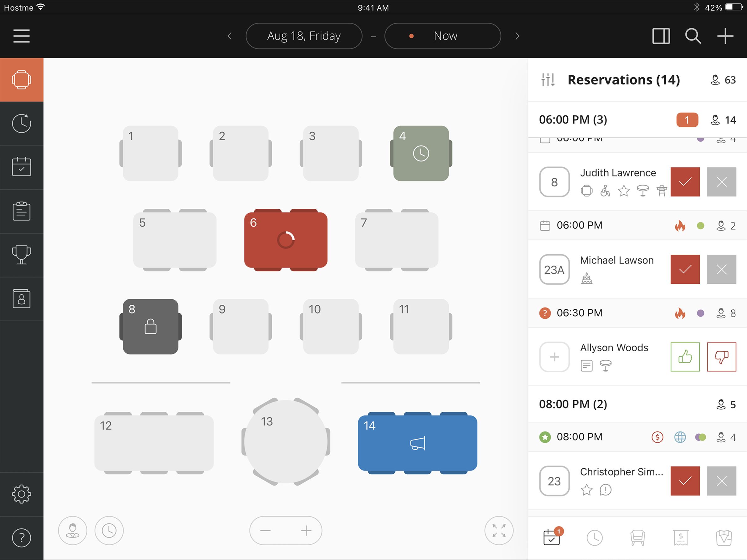The width and height of the screenshot is (747, 560).
Task: Approve Allyson Woods request with thumbs up
Action: point(685,357)
